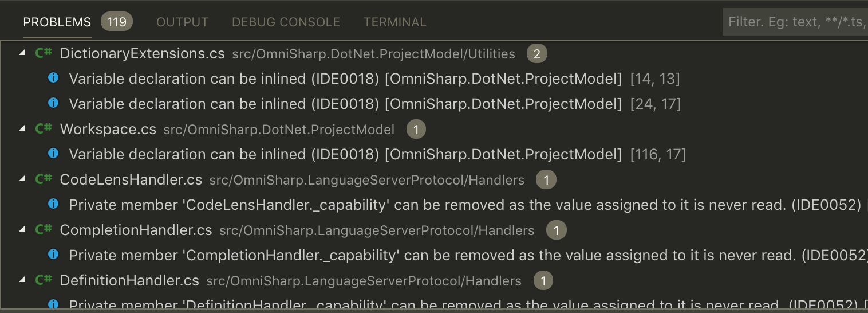868x313 pixels.
Task: Collapse the DefinitionHandler.cs problem group
Action: [22, 280]
